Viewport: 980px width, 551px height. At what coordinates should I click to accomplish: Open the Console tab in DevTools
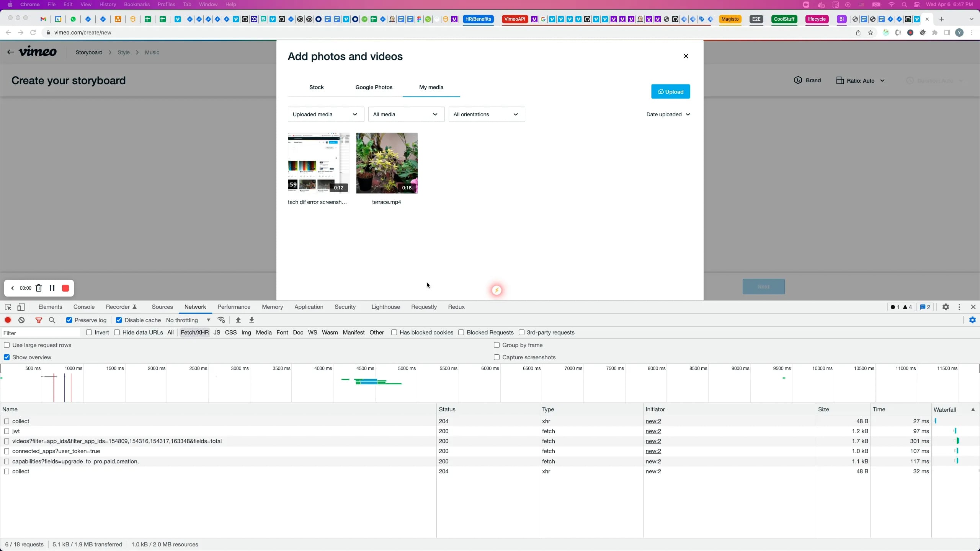coord(84,307)
